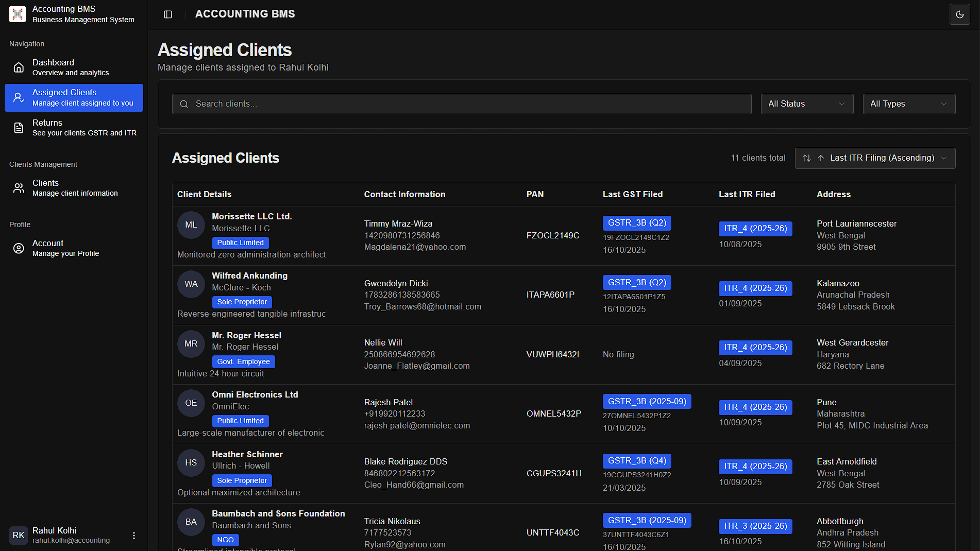Toggle ascending sort direction arrow
980x551 pixels.
coord(820,158)
